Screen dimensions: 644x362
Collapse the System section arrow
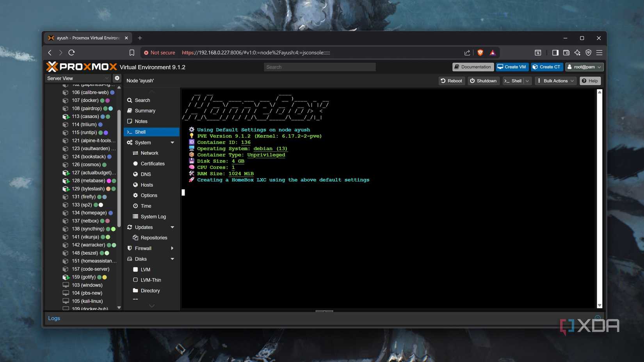172,143
